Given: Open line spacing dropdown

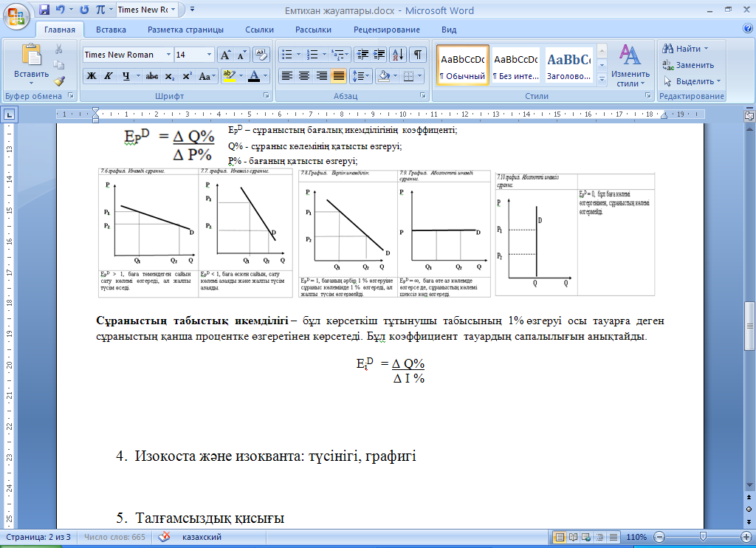Looking at the screenshot, I should [361, 76].
